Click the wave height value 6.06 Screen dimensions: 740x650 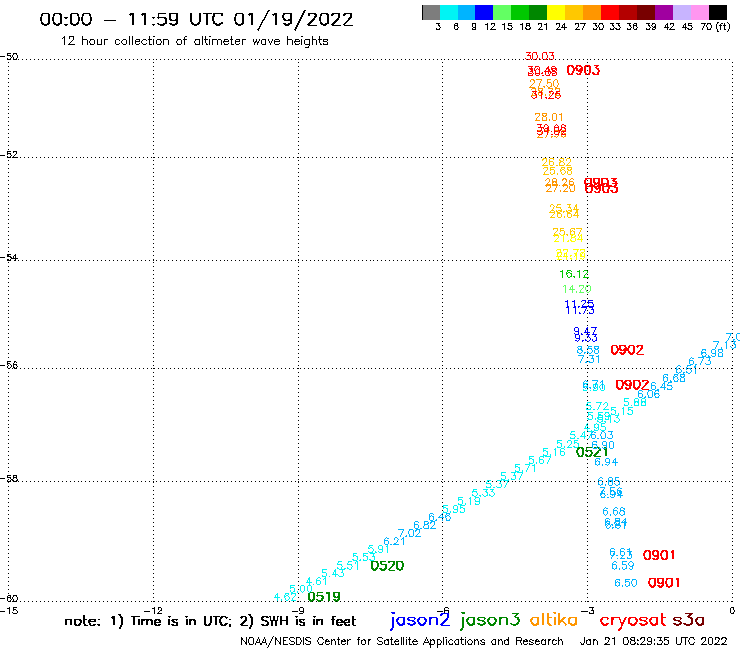[648, 394]
